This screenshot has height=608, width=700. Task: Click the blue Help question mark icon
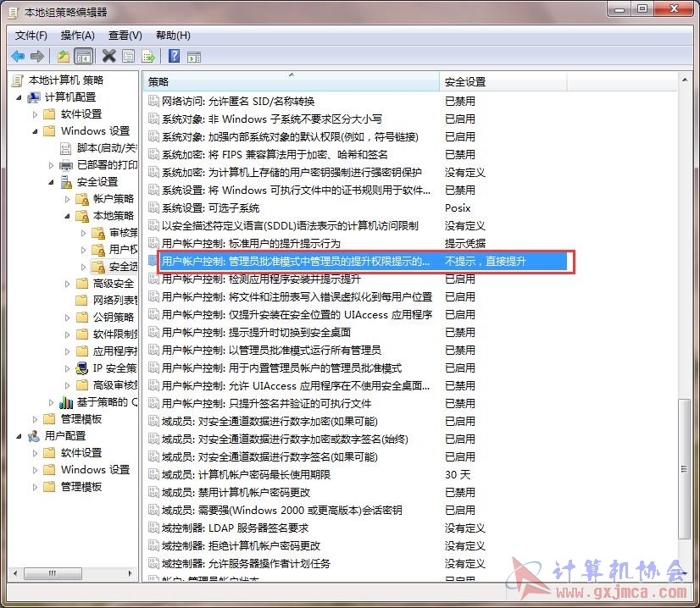tap(174, 57)
